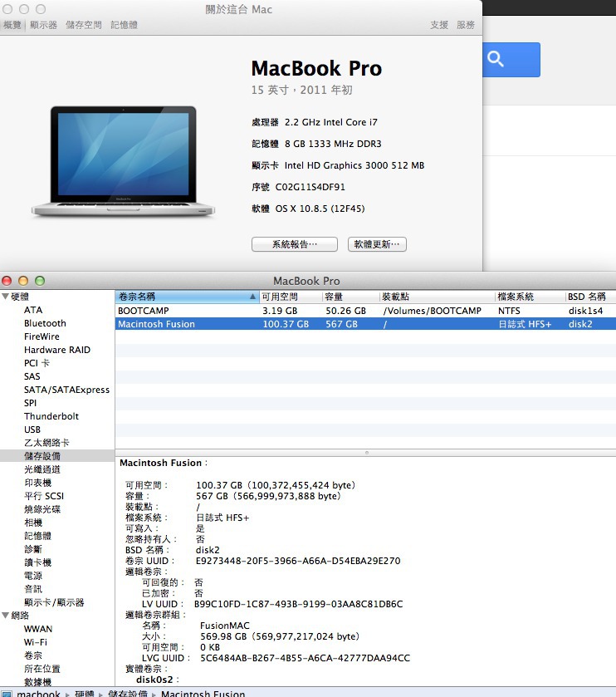Click macbook in the bottom path bar
The image size is (616, 697).
[39, 694]
